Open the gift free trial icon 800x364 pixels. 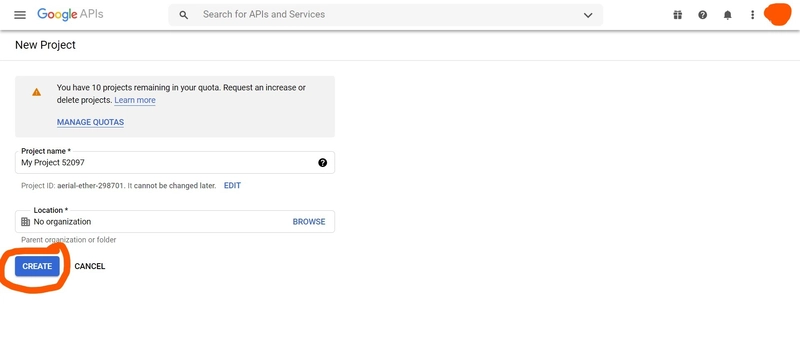tap(678, 15)
